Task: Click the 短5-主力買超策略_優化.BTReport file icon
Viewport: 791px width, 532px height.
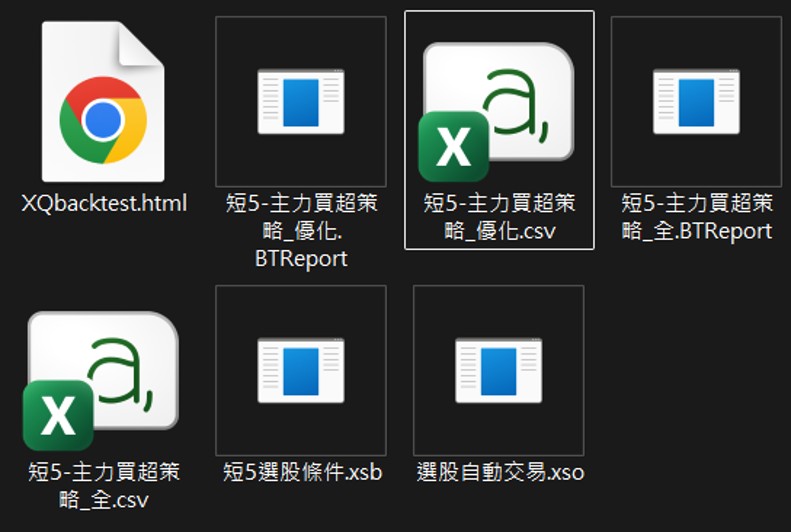Action: (x=300, y=101)
